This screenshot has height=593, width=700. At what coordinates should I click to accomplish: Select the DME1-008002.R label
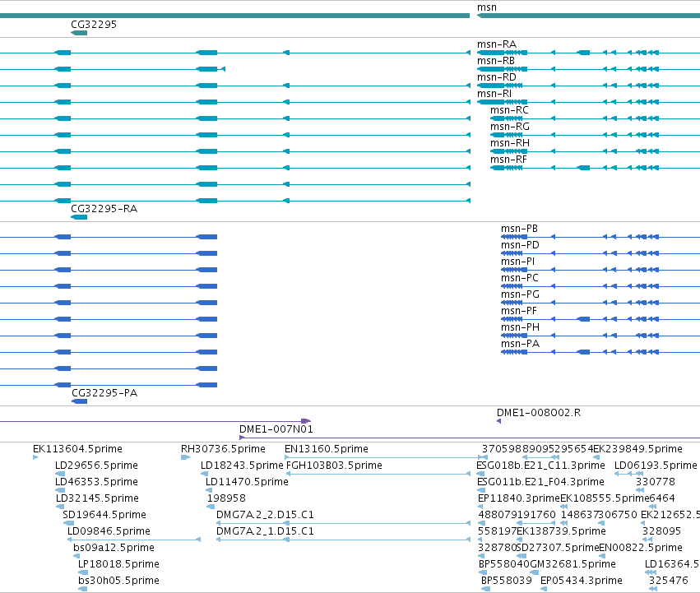click(539, 413)
